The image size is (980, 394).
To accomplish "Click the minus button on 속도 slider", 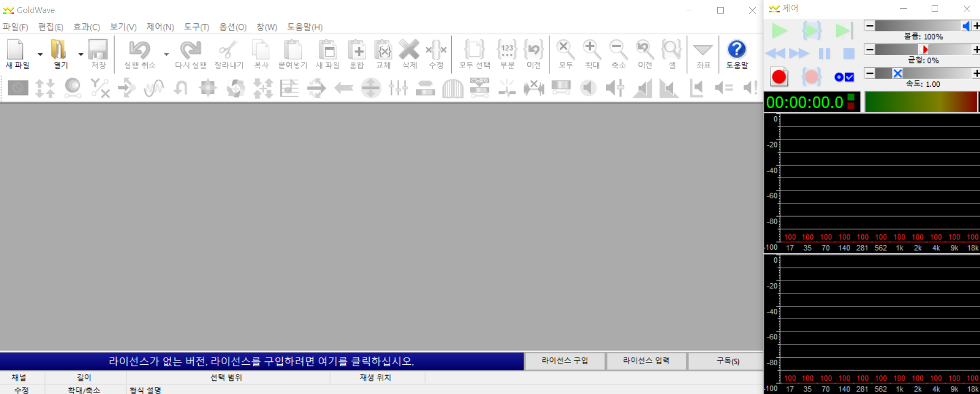I will point(869,73).
